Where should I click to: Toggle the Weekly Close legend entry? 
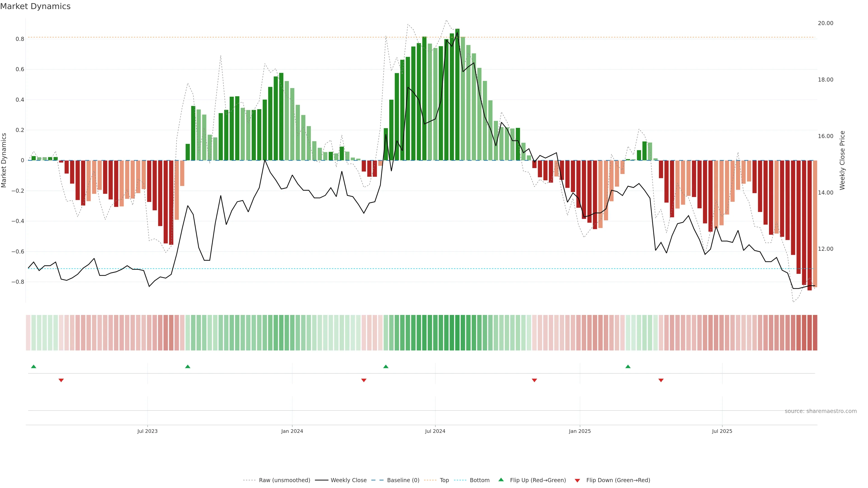click(x=348, y=480)
